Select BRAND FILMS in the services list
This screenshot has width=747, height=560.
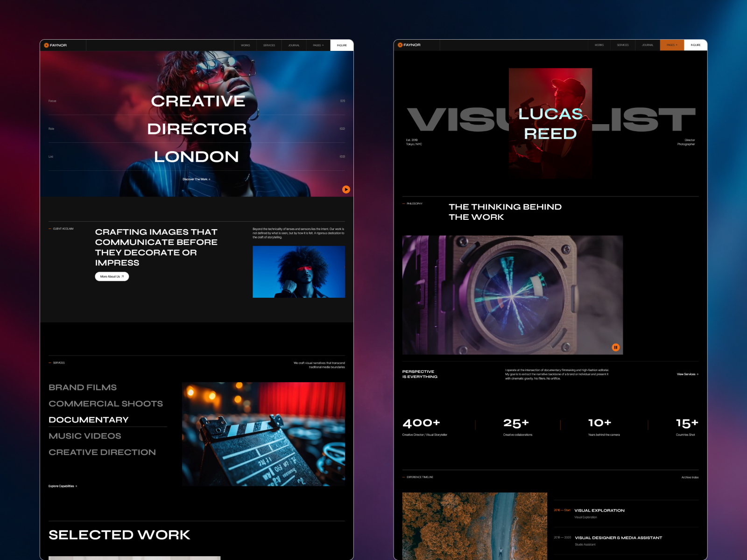83,387
